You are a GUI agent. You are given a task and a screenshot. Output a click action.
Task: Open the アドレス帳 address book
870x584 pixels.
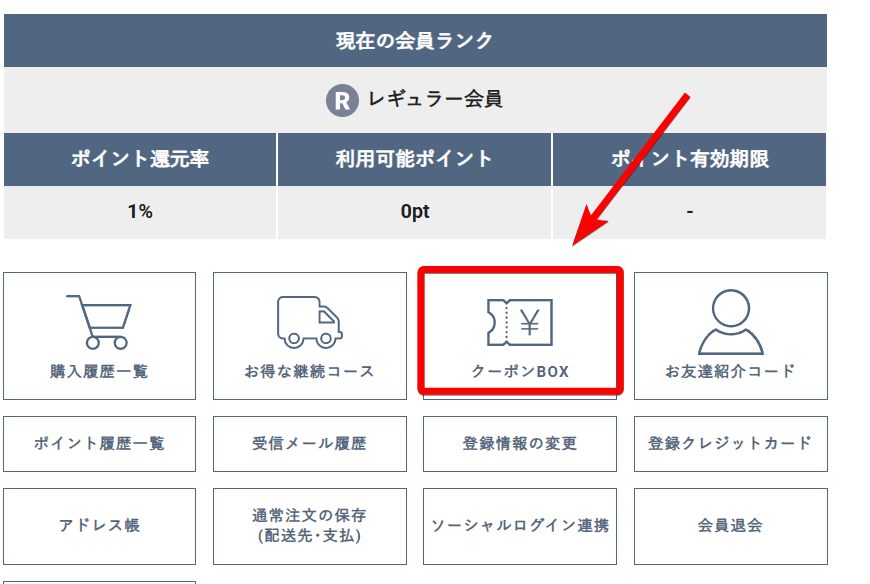click(x=99, y=525)
